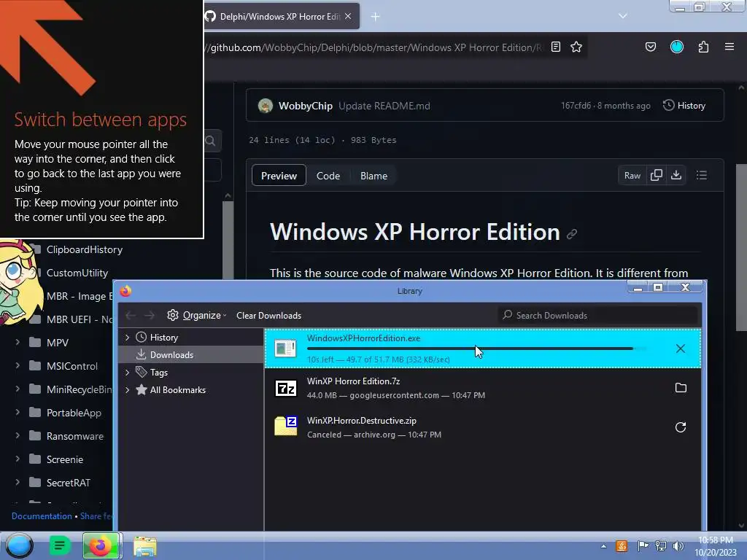This screenshot has height=560, width=747.
Task: Click the GitHub URL address bar
Action: (x=374, y=47)
